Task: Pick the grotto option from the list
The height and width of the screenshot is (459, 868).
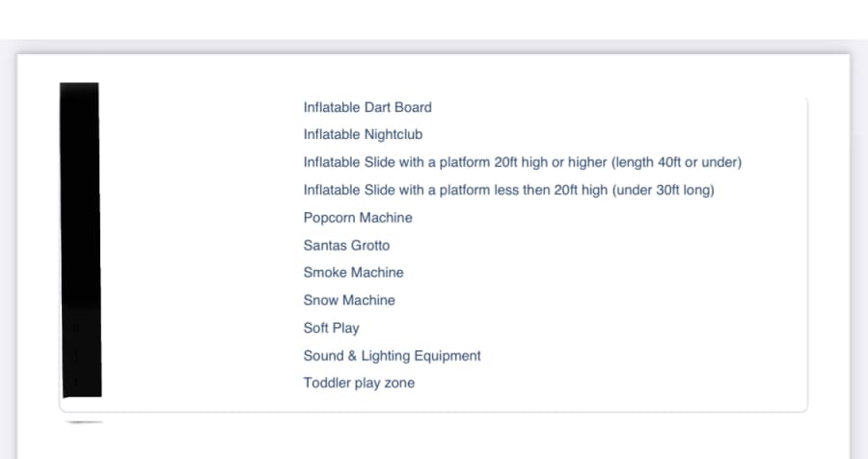Action: (x=346, y=246)
